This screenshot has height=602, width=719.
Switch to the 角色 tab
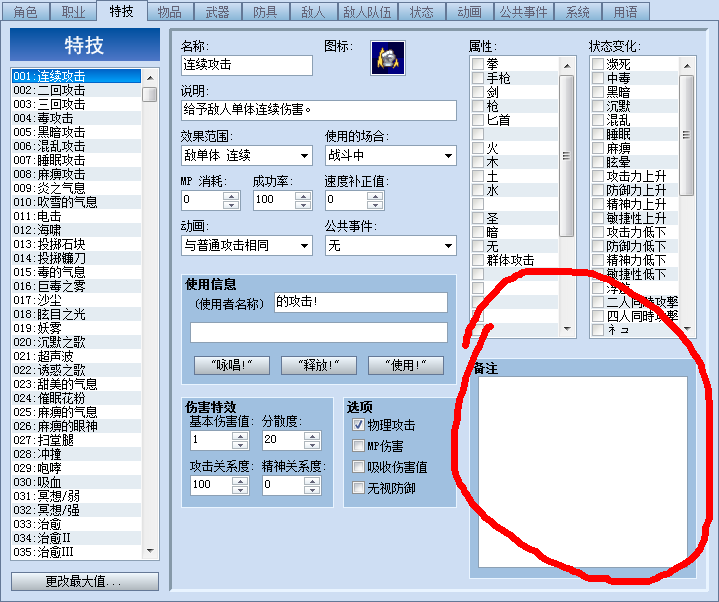click(x=25, y=11)
